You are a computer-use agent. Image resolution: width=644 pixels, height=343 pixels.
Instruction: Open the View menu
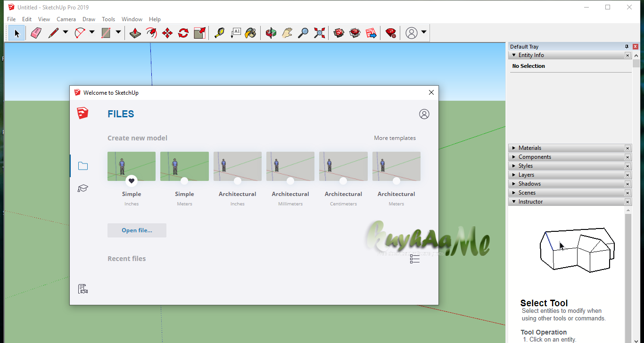[x=44, y=19]
